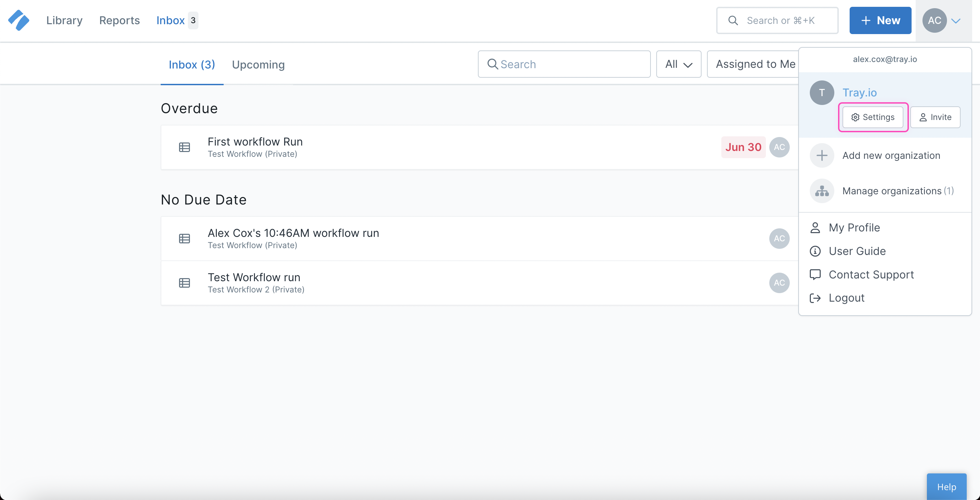The width and height of the screenshot is (980, 500).
Task: Click the Manage organizations hierarchy icon
Action: [x=822, y=191]
